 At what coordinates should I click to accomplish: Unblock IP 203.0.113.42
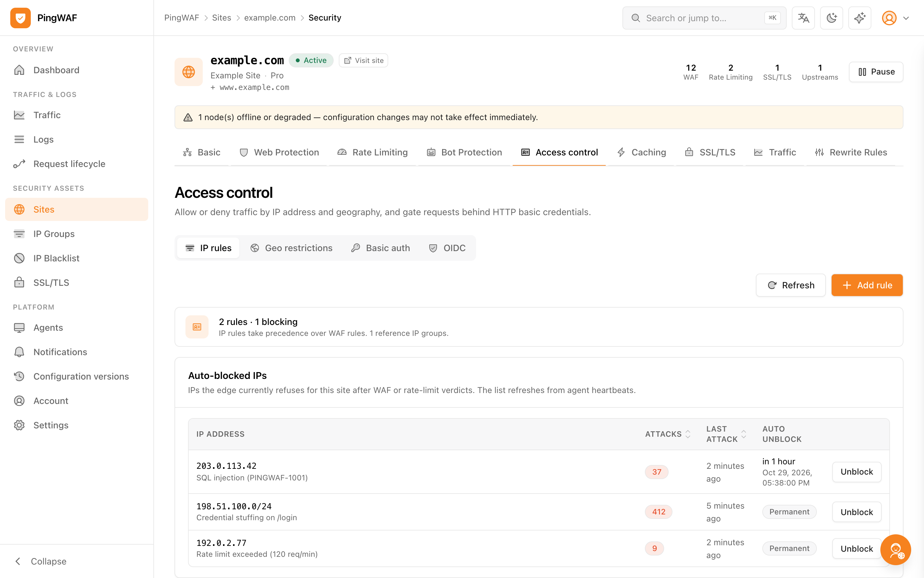[x=857, y=472]
